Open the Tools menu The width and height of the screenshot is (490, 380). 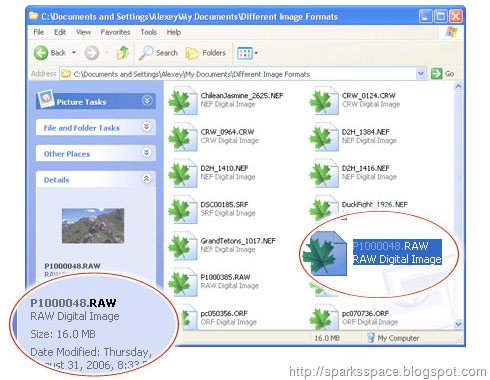tap(148, 32)
